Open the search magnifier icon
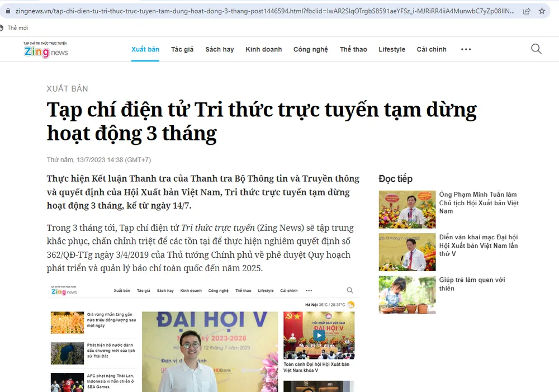Viewport: 559px width, 392px height. click(x=536, y=49)
